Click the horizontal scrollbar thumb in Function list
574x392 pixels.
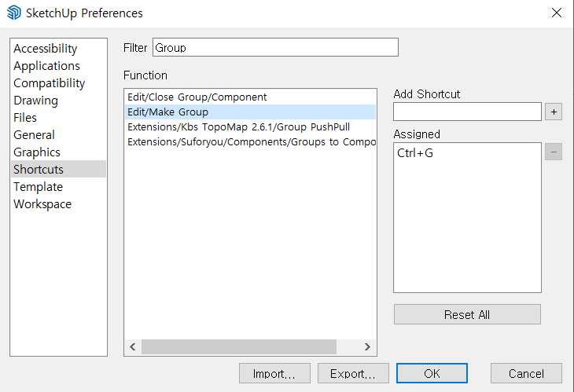coord(239,346)
